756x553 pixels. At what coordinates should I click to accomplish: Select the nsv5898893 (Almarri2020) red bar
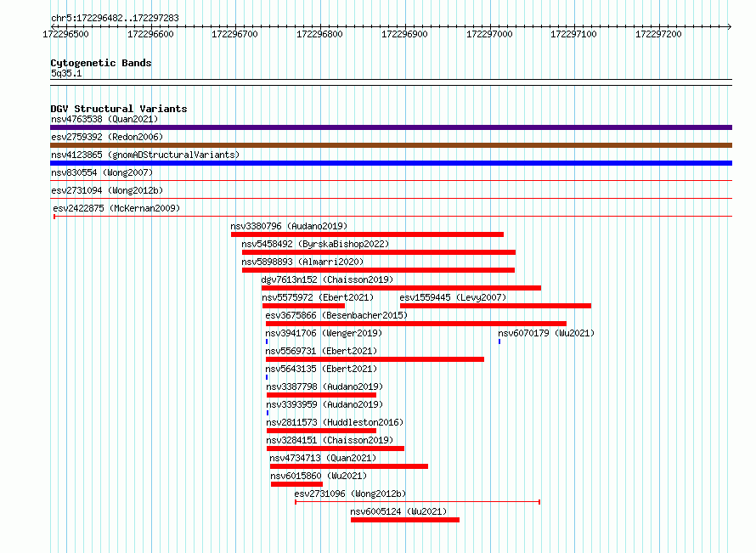click(x=379, y=270)
